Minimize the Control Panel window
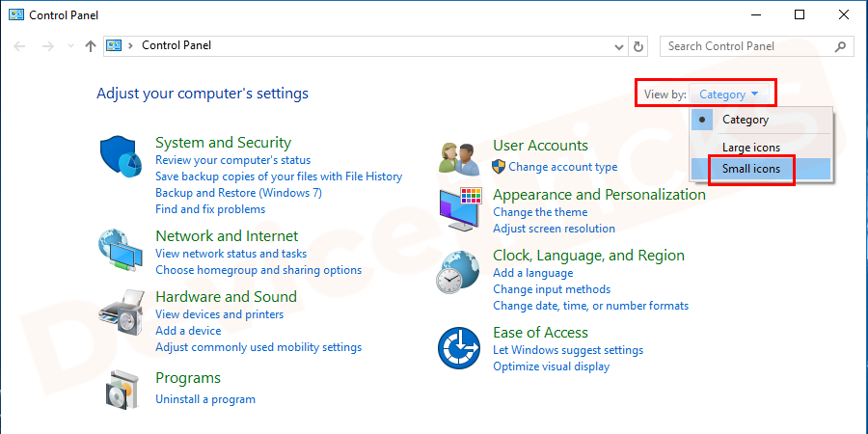 [754, 14]
